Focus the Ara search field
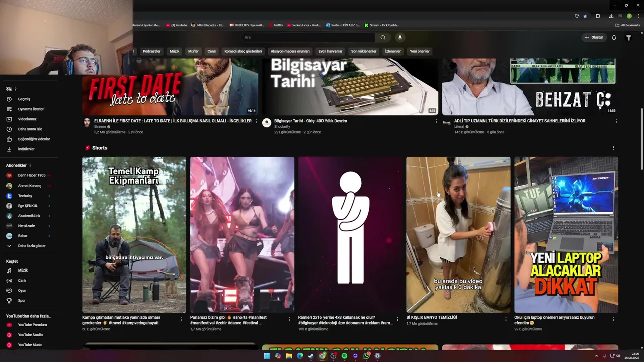The width and height of the screenshot is (644, 362). point(308,37)
